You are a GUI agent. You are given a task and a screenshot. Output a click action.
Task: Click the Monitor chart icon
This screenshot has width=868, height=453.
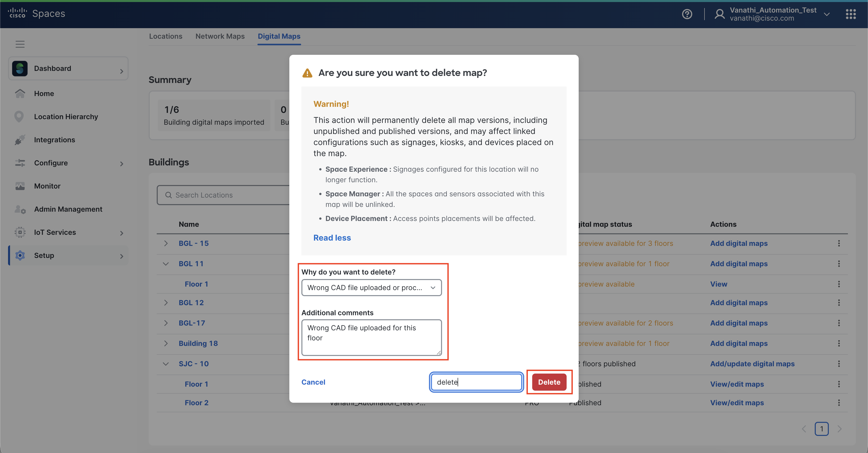[20, 186]
